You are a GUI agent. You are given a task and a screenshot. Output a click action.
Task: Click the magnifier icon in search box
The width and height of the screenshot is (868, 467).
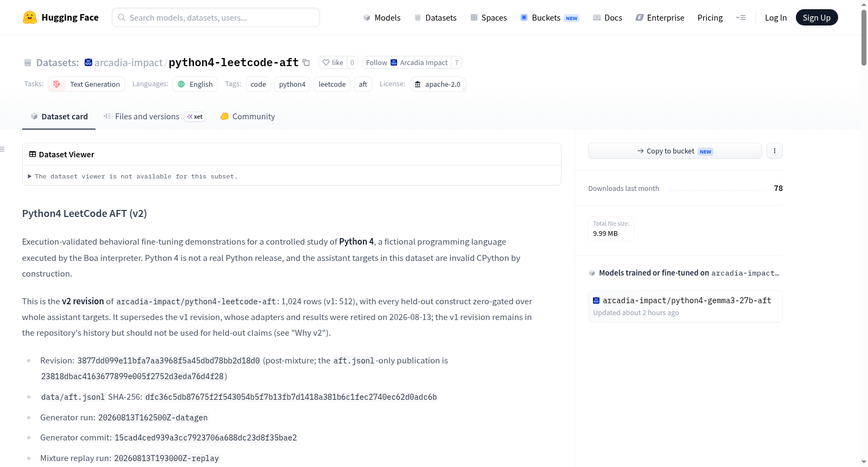pyautogui.click(x=122, y=17)
